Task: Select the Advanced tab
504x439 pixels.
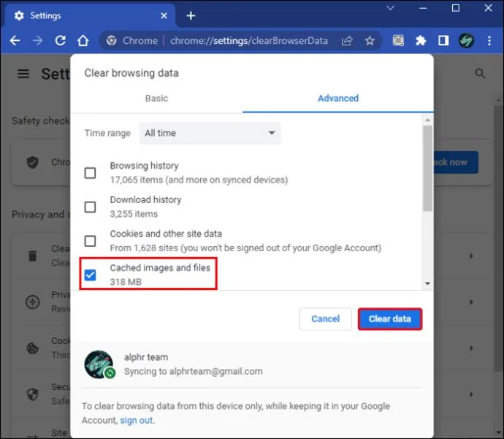Action: (337, 98)
